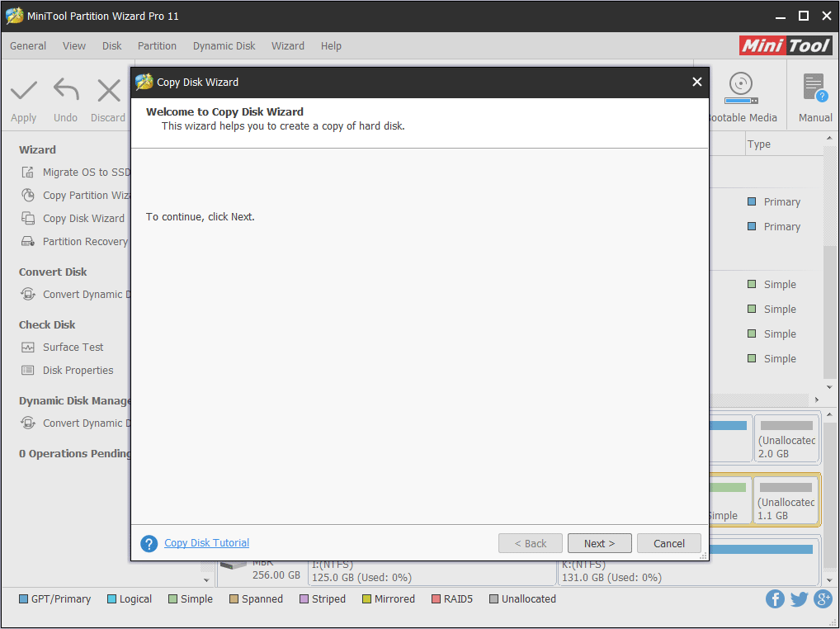Open the View menu

point(74,45)
